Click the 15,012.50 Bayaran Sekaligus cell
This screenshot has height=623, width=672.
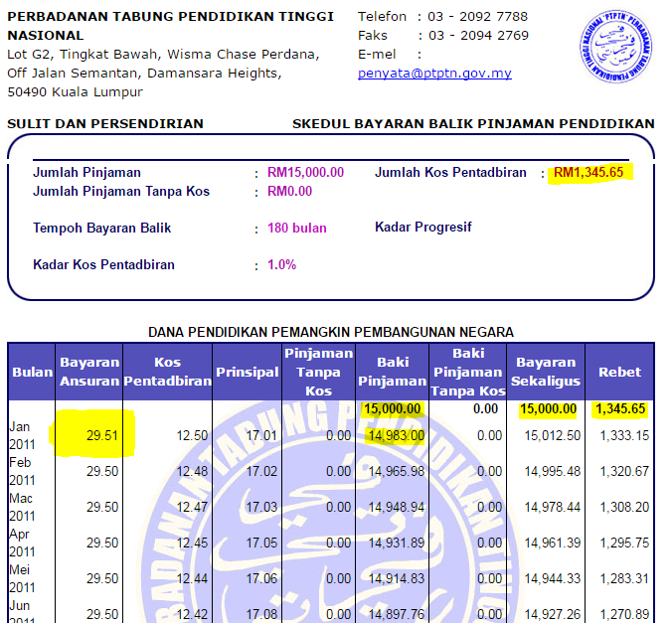click(x=553, y=436)
